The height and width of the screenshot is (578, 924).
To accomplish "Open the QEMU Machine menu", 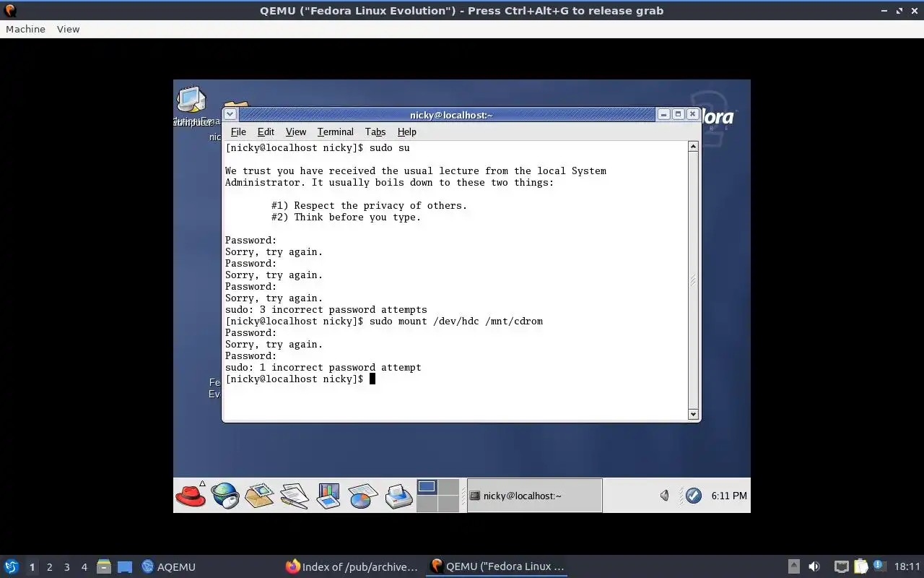I will tap(25, 29).
